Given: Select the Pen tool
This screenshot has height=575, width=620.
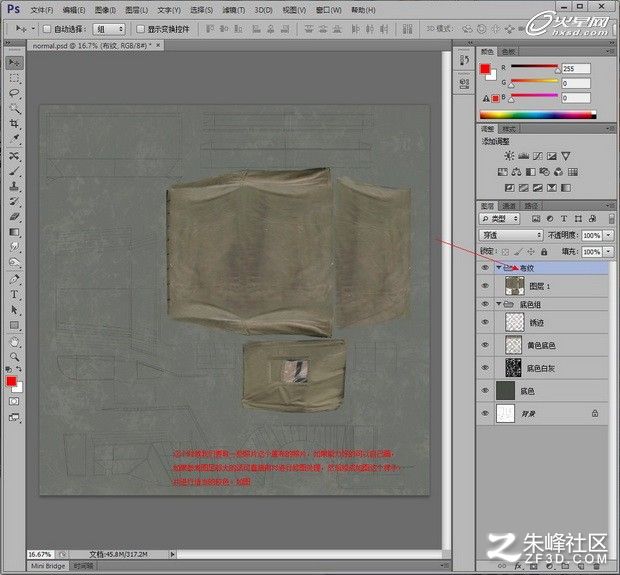Looking at the screenshot, I should (14, 279).
